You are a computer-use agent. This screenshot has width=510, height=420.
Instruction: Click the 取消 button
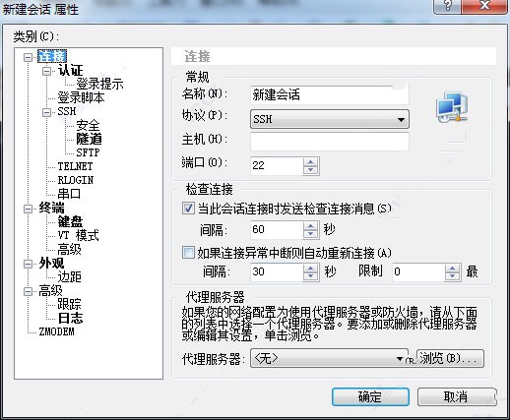tap(457, 396)
